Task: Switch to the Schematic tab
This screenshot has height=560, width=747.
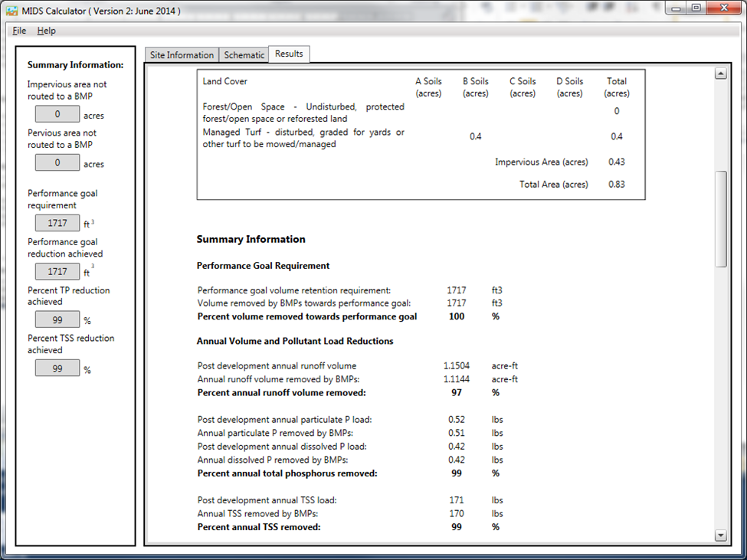Action: click(244, 55)
